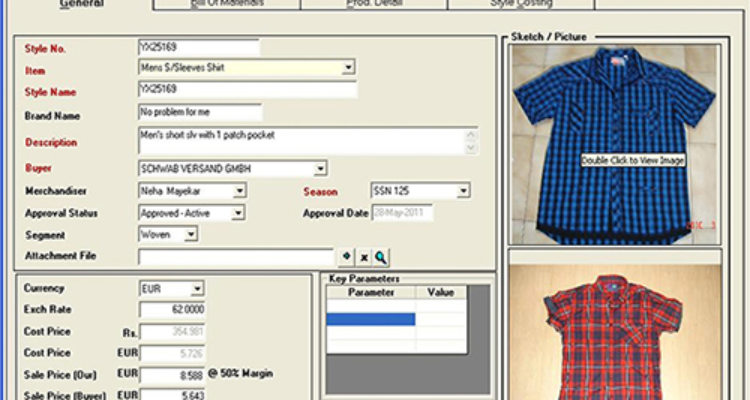Click the Exch Rate input field
This screenshot has width=750, height=400.
pos(173,310)
